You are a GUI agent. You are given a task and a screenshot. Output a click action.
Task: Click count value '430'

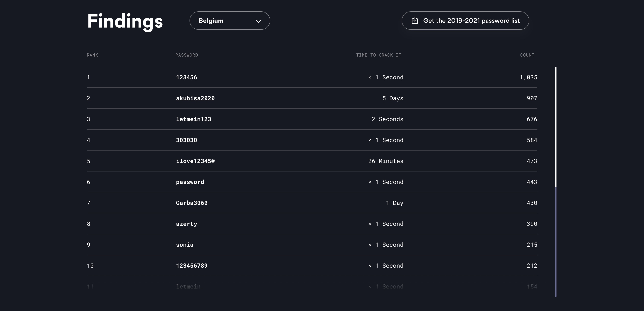coord(532,203)
